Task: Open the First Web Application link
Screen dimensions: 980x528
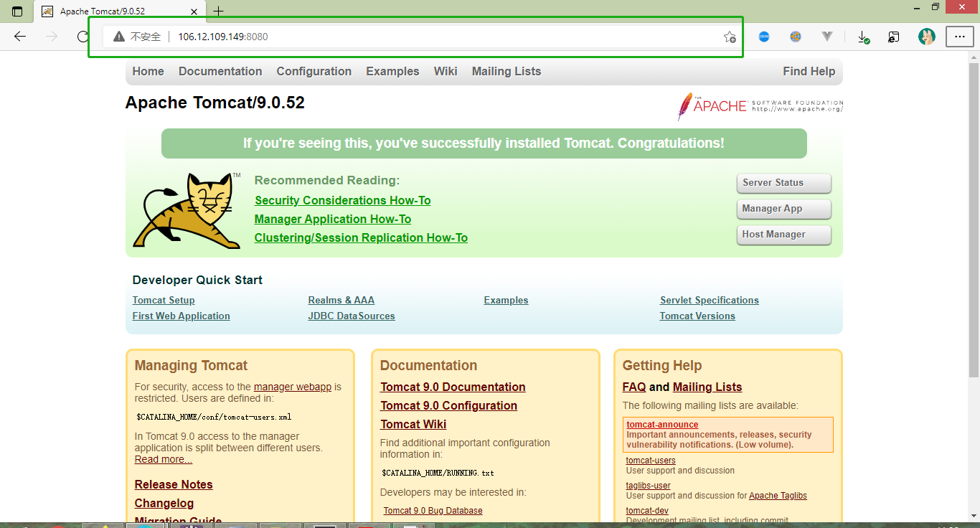Action: coord(182,316)
